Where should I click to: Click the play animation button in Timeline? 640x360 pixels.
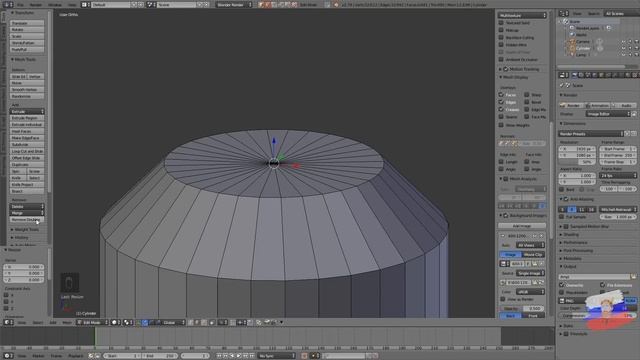pos(239,356)
